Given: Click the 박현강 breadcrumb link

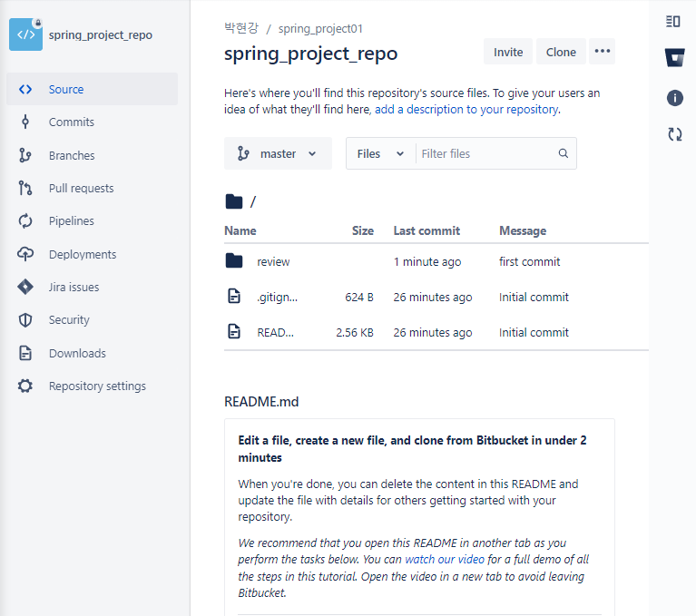Looking at the screenshot, I should tap(241, 28).
